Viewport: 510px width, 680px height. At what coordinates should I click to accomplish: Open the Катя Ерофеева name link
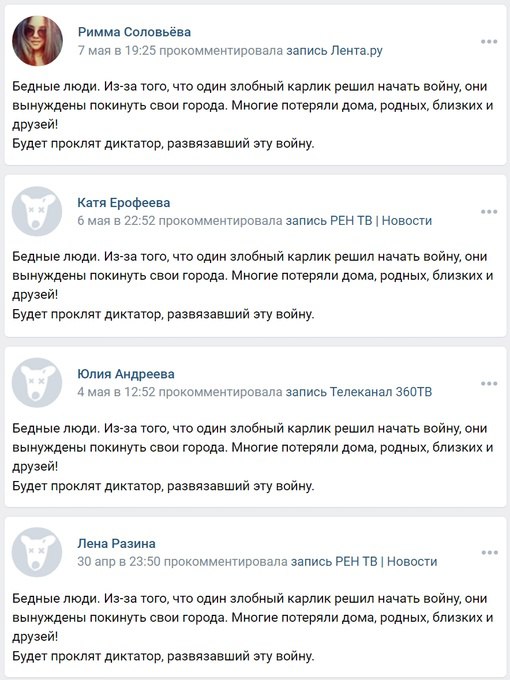pyautogui.click(x=124, y=203)
